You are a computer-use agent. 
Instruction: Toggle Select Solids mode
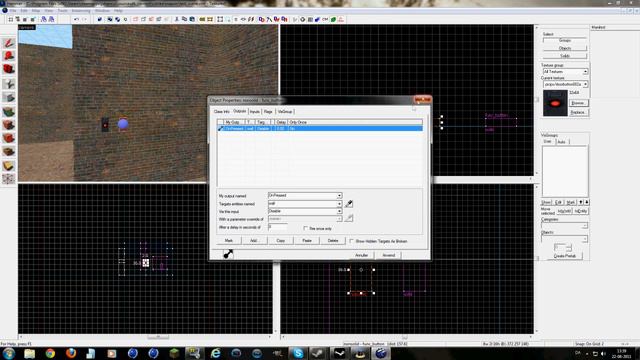click(x=565, y=56)
